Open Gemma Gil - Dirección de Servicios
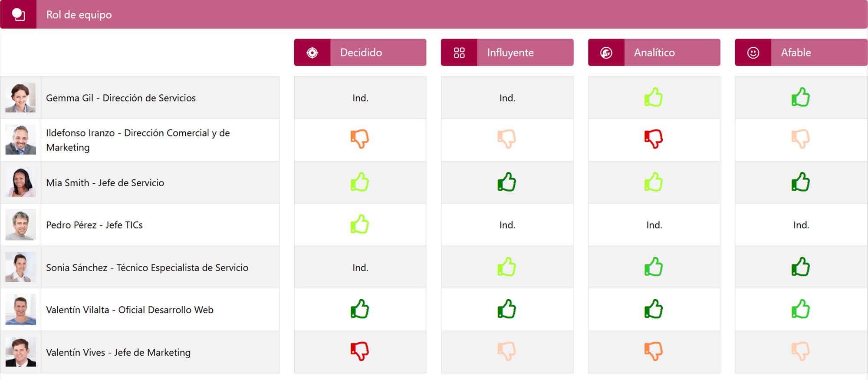 click(x=121, y=98)
